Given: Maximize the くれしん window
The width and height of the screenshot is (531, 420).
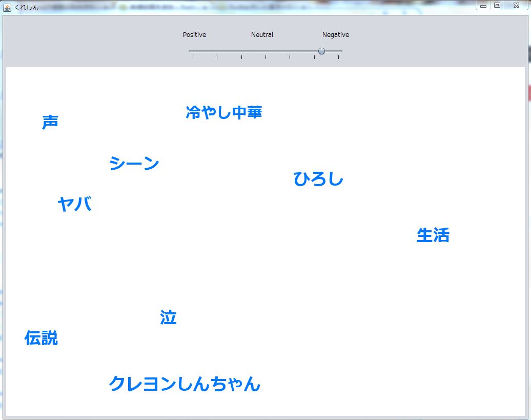Looking at the screenshot, I should (497, 6).
